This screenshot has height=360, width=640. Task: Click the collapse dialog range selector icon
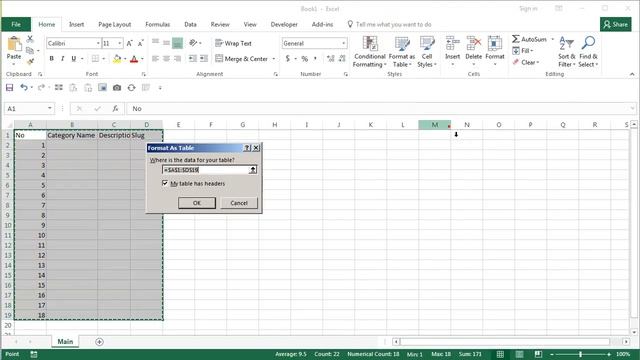point(253,170)
